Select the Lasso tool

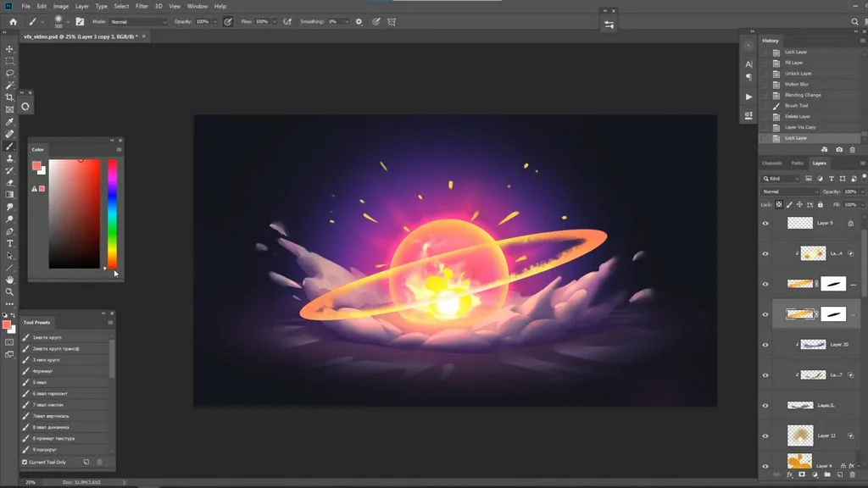(9, 73)
